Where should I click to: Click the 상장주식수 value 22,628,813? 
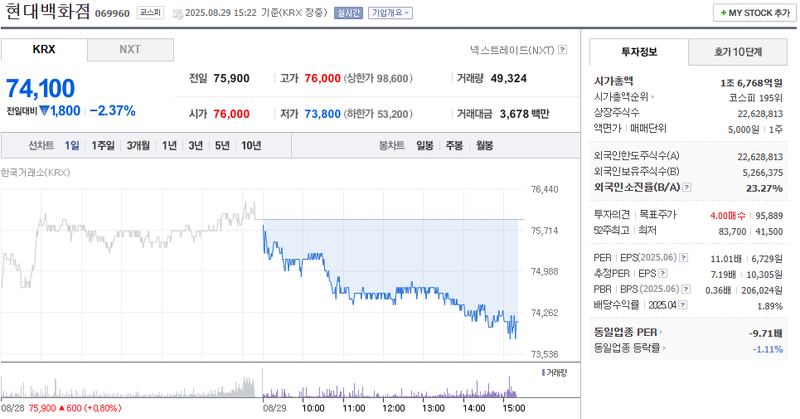click(x=760, y=113)
